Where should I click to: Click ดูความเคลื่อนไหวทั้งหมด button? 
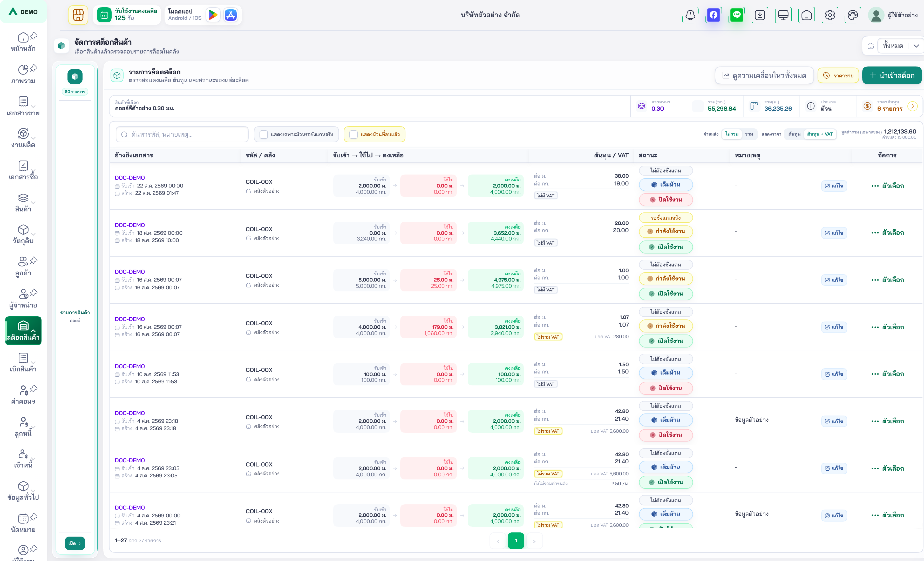click(x=764, y=75)
